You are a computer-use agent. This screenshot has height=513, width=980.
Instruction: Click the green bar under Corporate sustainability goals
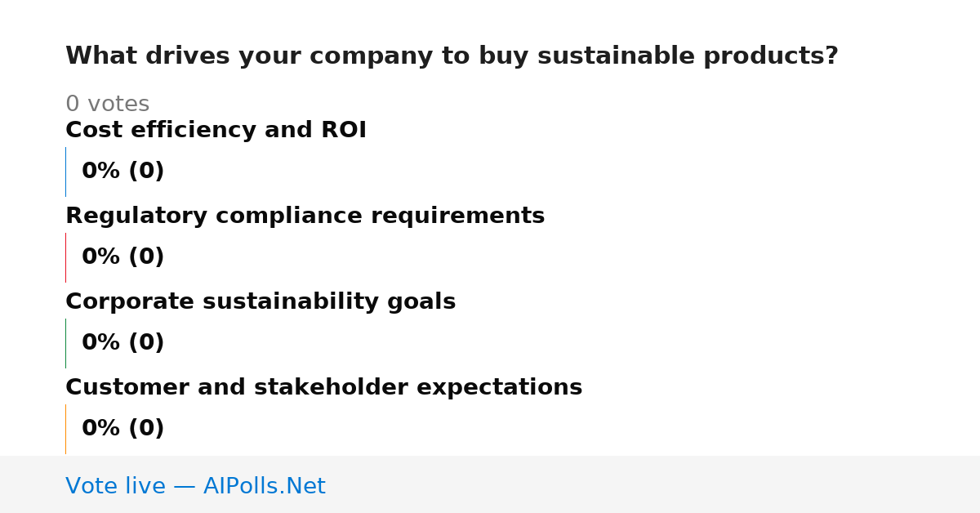click(65, 343)
